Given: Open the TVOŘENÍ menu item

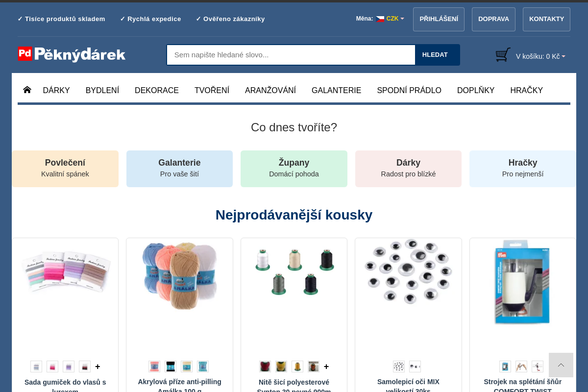Looking at the screenshot, I should pos(212,90).
